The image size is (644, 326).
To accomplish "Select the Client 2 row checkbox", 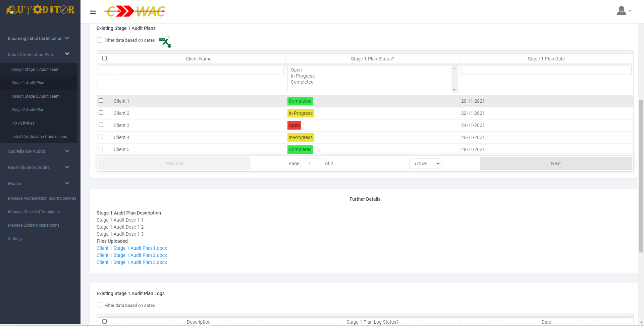I will point(101,113).
